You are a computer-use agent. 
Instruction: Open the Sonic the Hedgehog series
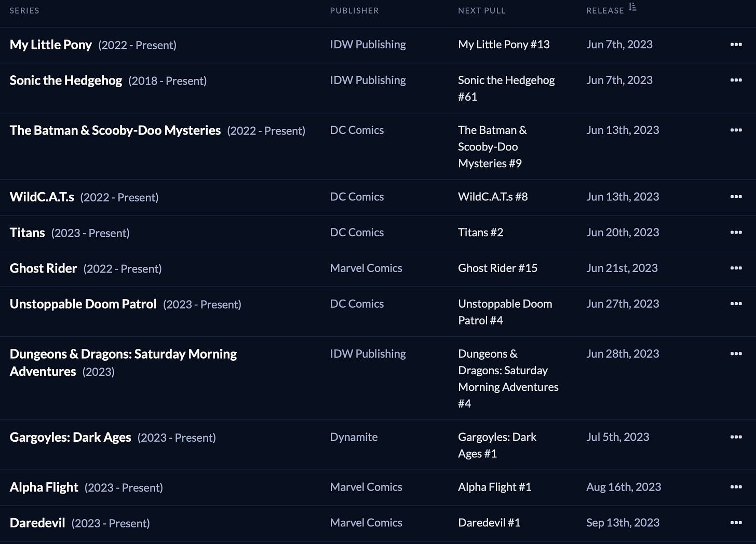[x=66, y=80]
